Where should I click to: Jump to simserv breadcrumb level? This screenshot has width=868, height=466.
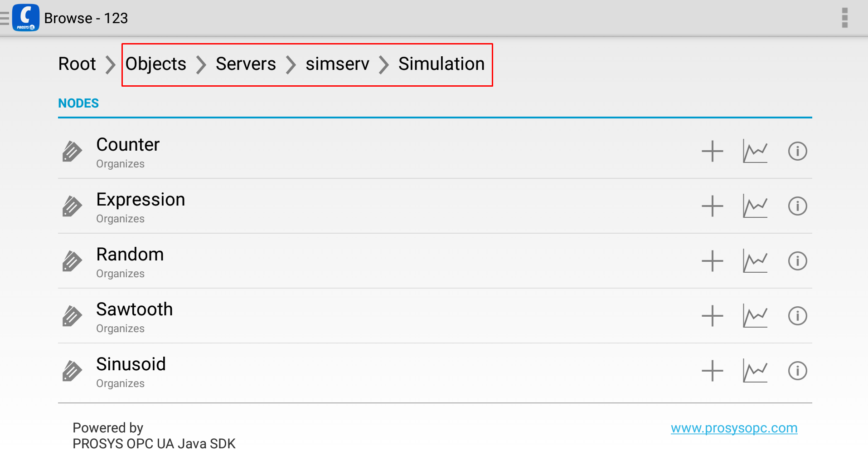point(337,64)
